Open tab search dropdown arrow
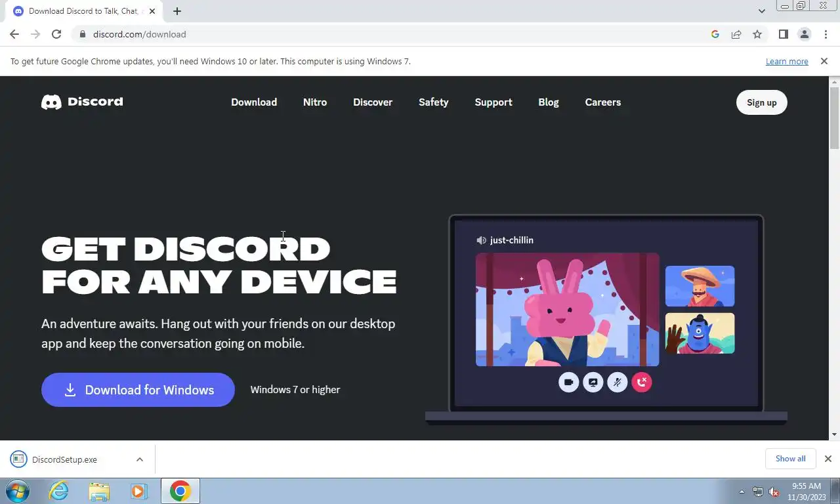 click(x=761, y=11)
